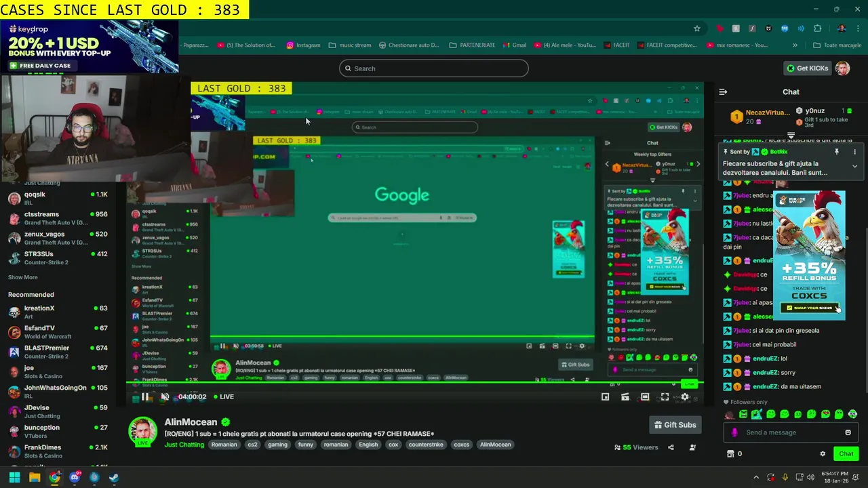Collapse the chat panel arrow icon
Image resolution: width=868 pixels, height=488 pixels.
pos(723,91)
